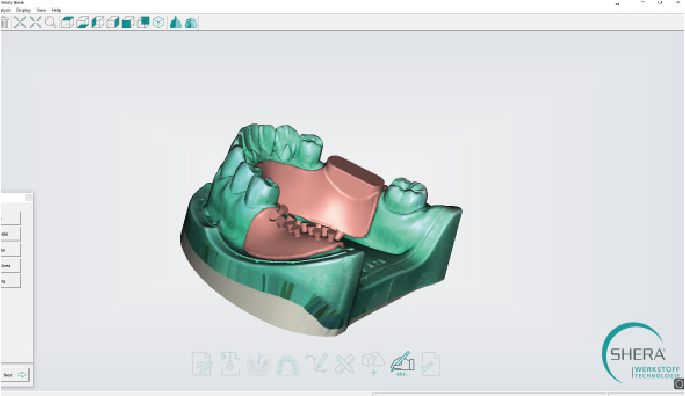The width and height of the screenshot is (685, 396).
Task: Select the isometric hexagon view icon
Action: (x=159, y=22)
